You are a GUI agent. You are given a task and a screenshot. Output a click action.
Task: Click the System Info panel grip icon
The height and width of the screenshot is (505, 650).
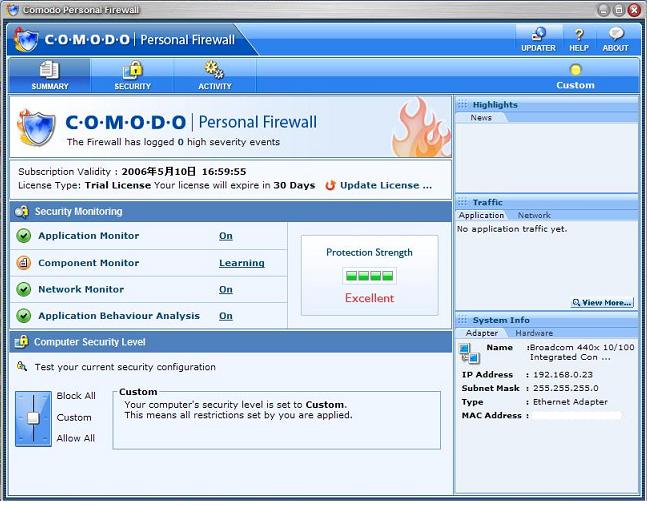click(x=463, y=321)
